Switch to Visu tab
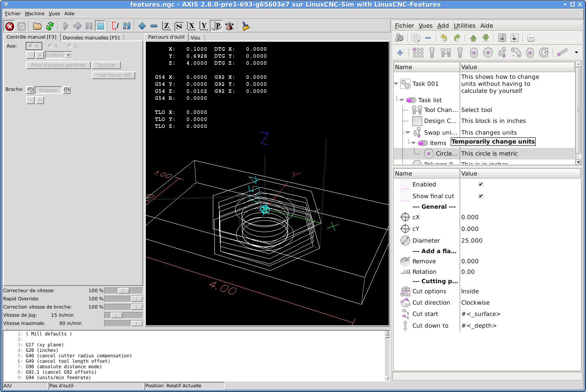This screenshot has height=392, width=586. 195,38
